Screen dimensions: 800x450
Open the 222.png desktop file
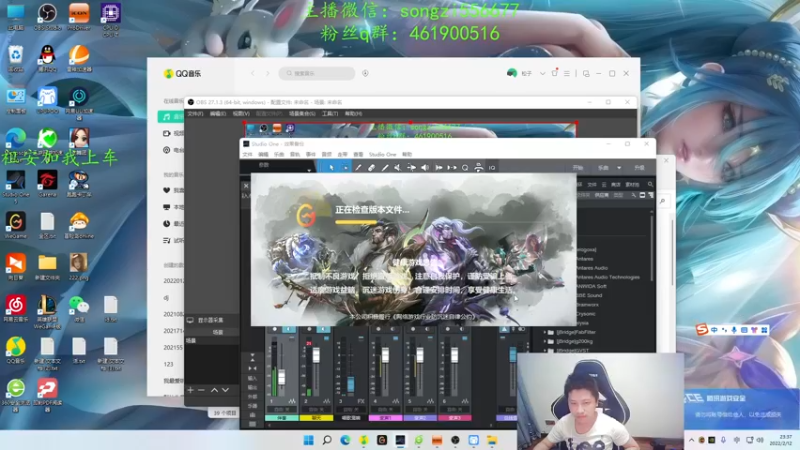point(79,267)
